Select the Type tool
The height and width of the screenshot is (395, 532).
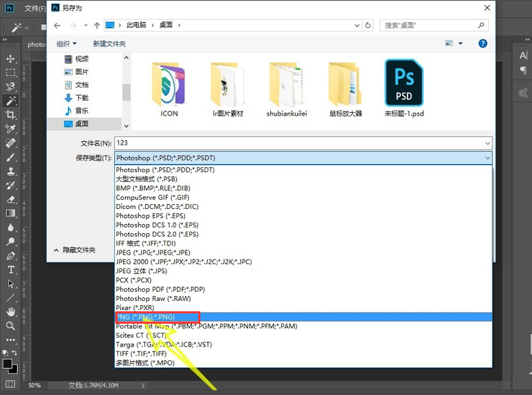point(10,270)
